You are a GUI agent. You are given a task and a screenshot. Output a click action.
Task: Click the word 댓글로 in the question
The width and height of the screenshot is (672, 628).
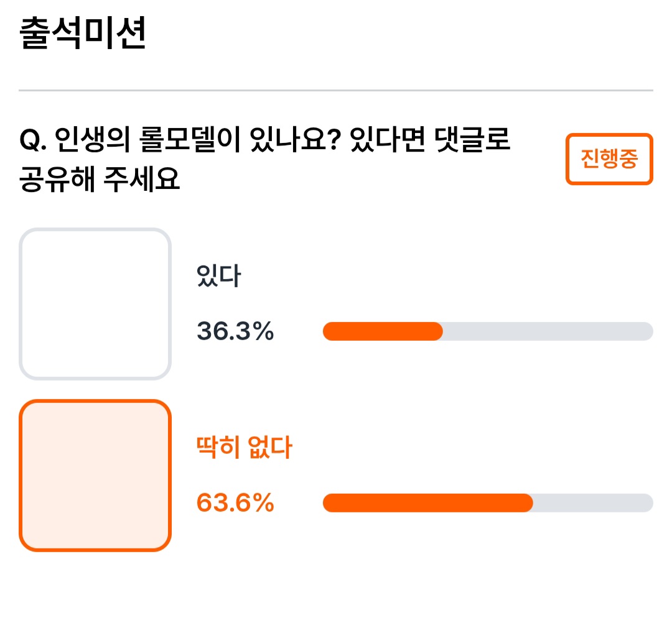[472, 140]
